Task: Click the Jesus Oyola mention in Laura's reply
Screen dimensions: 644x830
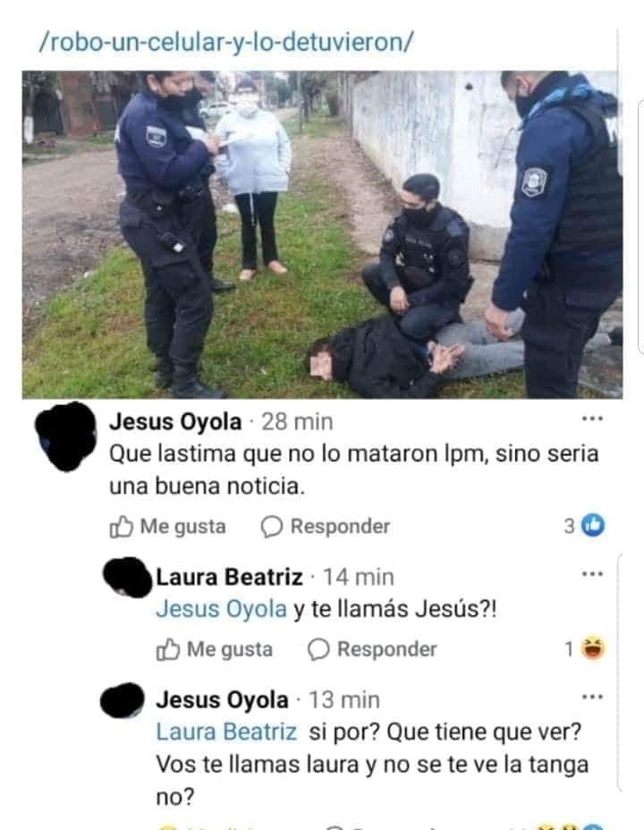Action: pyautogui.click(x=221, y=609)
